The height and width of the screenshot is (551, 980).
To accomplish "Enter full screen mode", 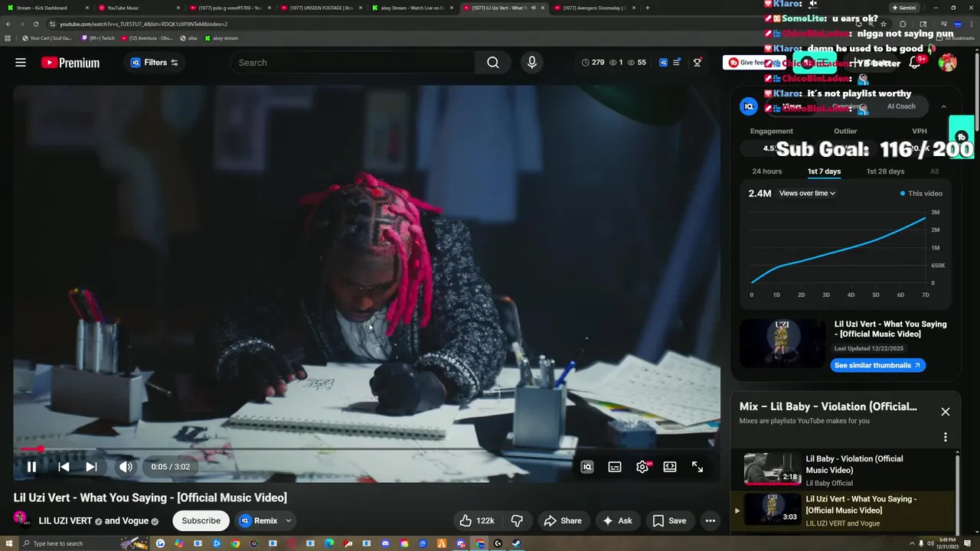I will (x=697, y=467).
